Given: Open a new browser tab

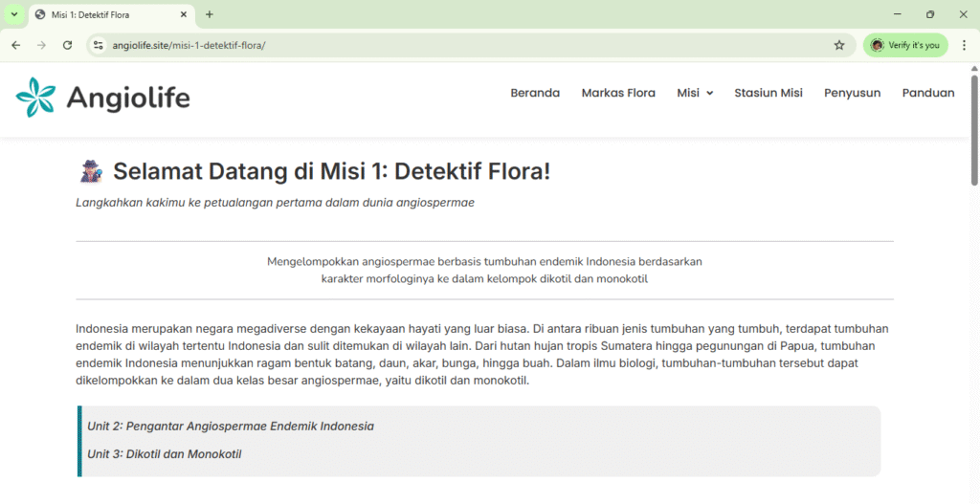Looking at the screenshot, I should click(x=210, y=14).
